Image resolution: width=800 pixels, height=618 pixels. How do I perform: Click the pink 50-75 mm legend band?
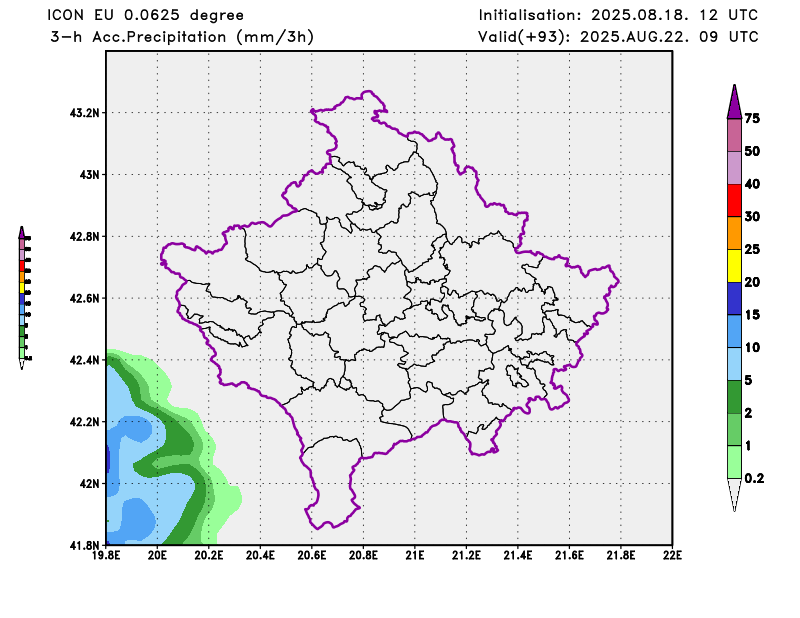pos(734,135)
